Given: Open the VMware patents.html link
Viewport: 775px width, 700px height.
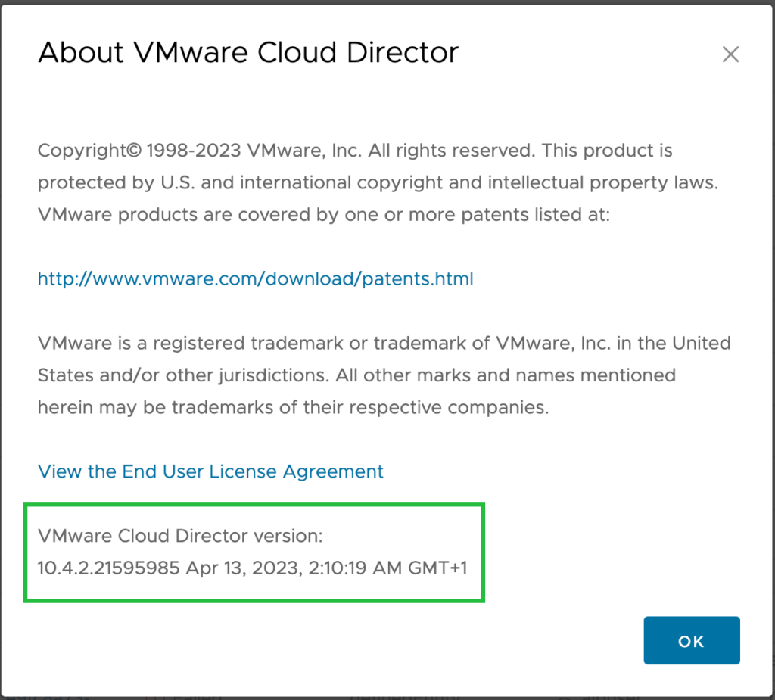Looking at the screenshot, I should pyautogui.click(x=256, y=278).
